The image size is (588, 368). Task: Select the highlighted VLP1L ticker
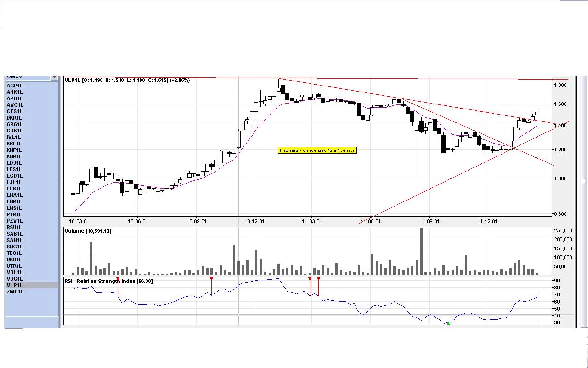point(32,285)
